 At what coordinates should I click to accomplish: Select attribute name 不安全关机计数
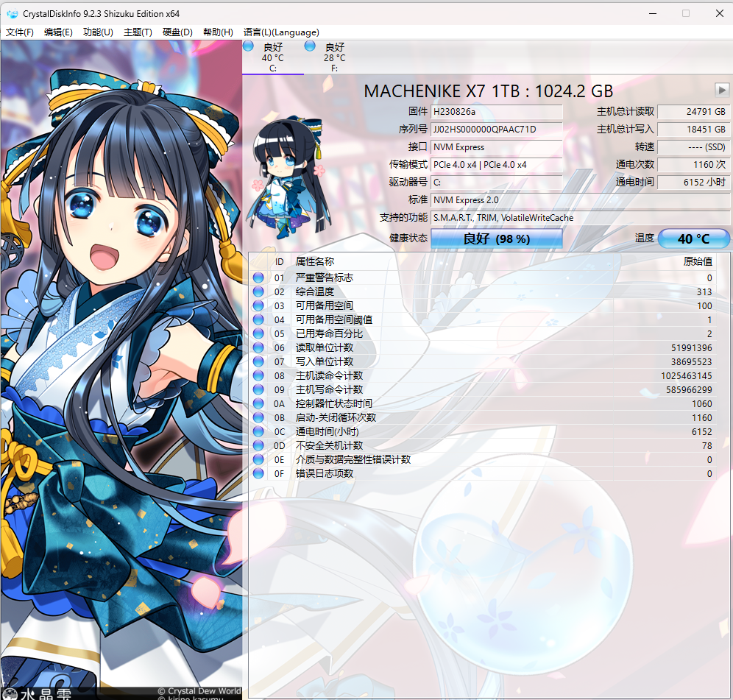[329, 445]
